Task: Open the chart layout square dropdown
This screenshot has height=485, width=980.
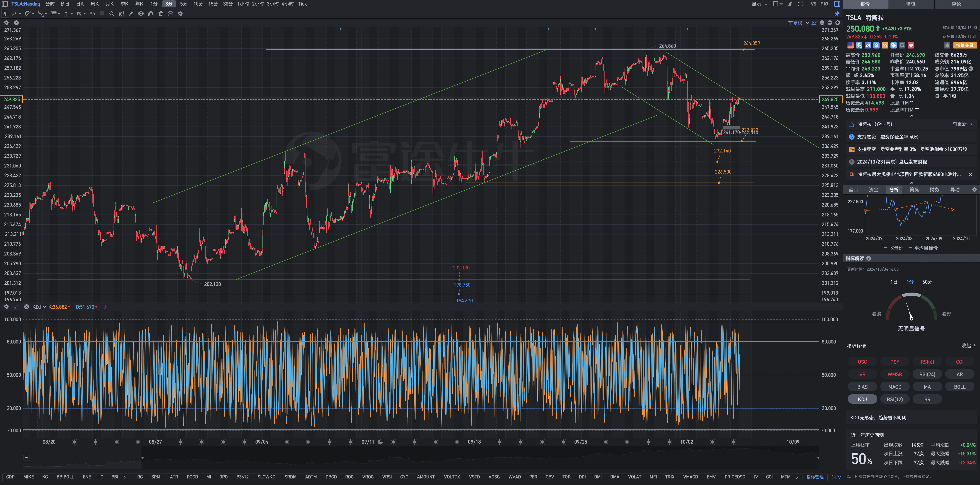Action: coord(778,4)
